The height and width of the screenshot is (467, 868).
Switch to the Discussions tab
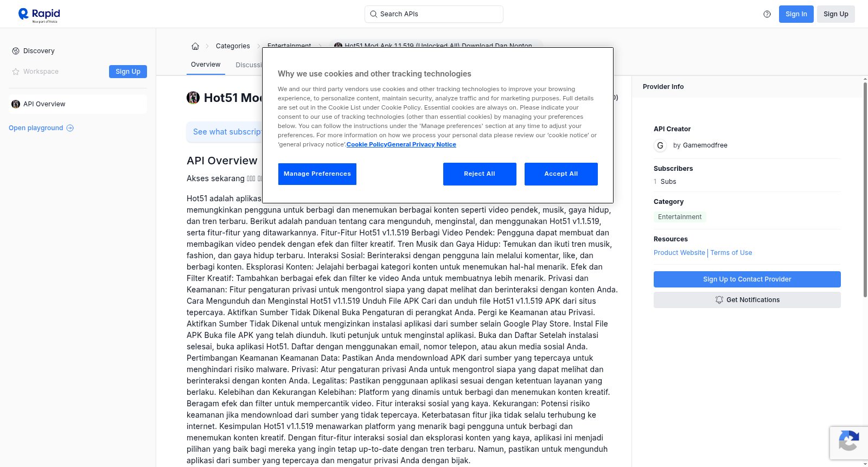tap(249, 65)
